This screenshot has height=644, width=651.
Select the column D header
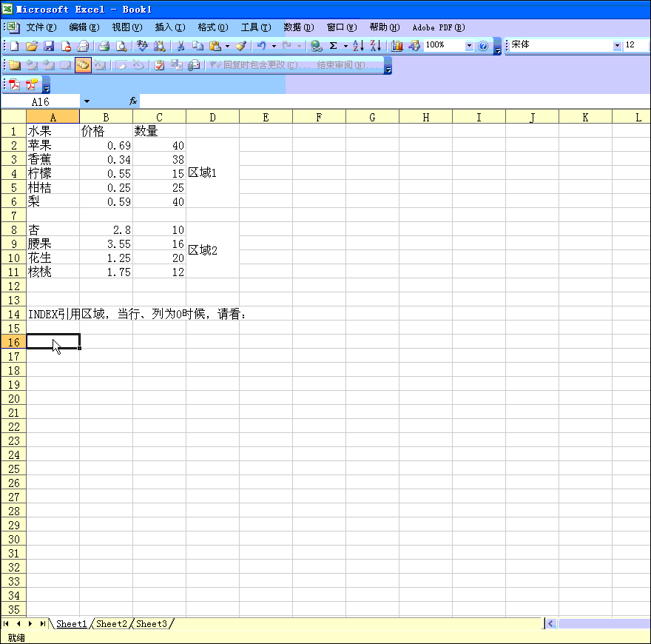click(x=212, y=117)
